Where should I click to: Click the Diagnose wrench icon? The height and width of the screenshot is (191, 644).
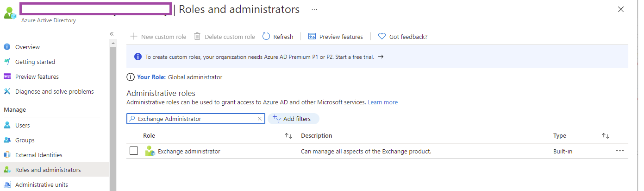(x=7, y=91)
